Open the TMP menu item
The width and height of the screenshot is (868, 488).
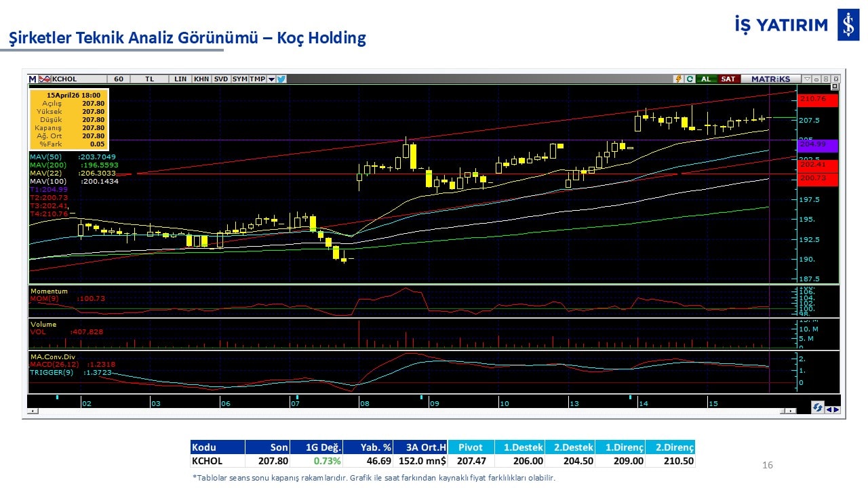pos(257,79)
